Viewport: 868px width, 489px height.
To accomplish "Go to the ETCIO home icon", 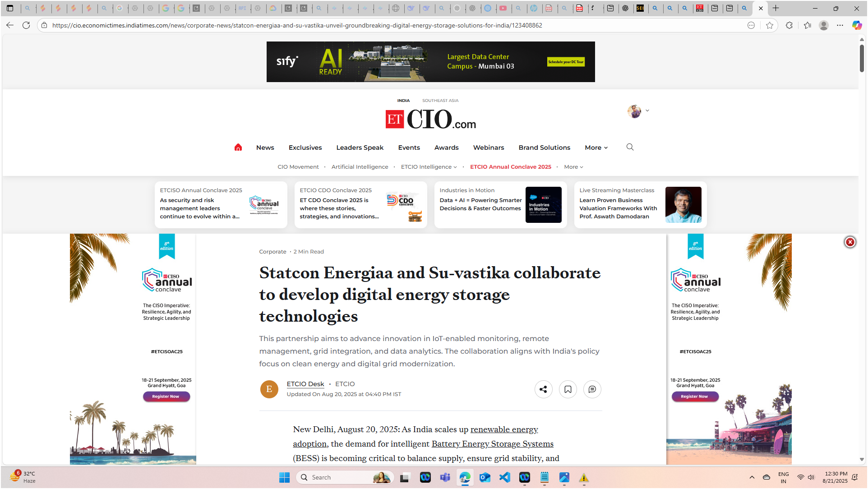I will (238, 148).
